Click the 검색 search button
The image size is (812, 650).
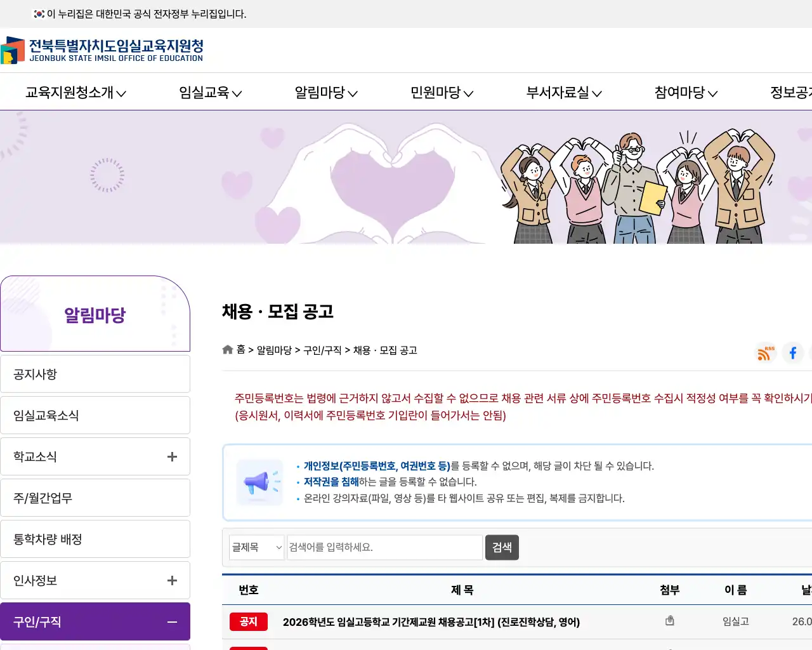(x=502, y=547)
